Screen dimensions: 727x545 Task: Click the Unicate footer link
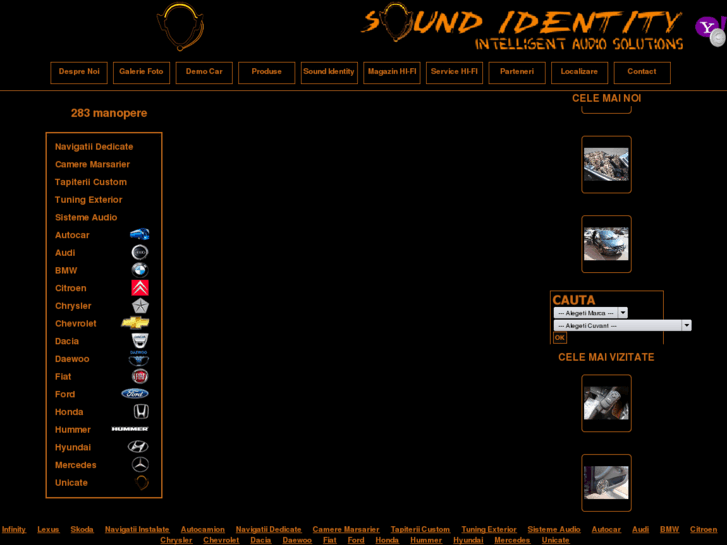click(555, 540)
